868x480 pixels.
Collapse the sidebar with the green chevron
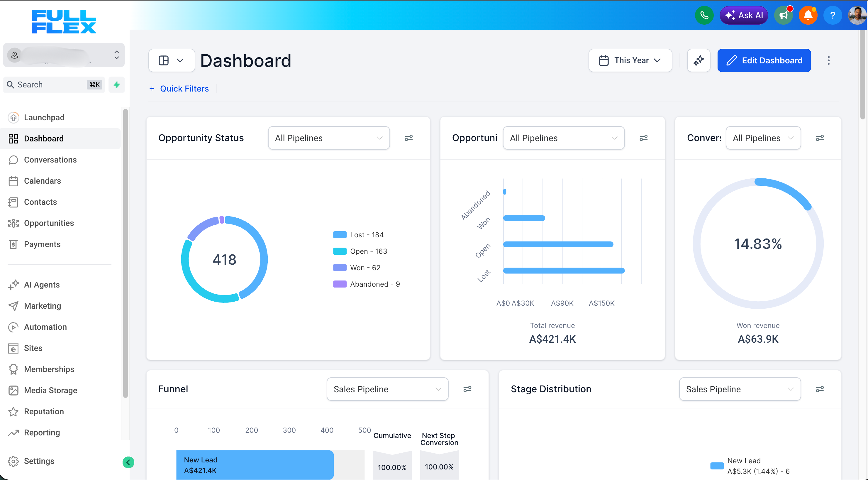point(128,462)
